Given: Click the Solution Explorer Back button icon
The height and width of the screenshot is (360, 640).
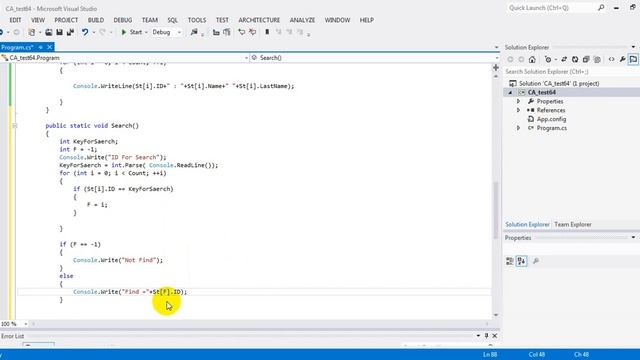Looking at the screenshot, I should 510,60.
